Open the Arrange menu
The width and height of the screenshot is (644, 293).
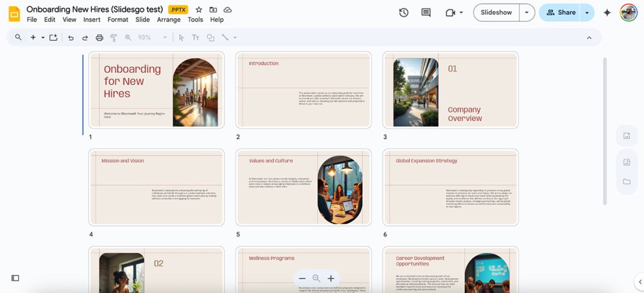(169, 19)
